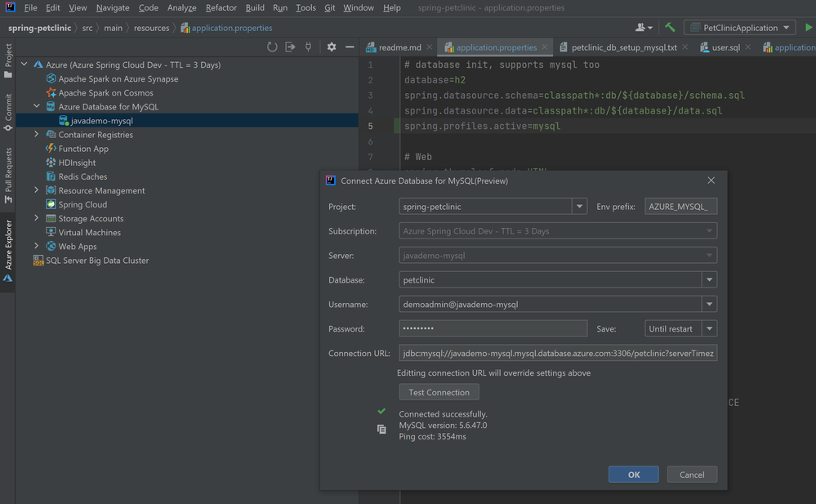Viewport: 816px width, 504px height.
Task: Click the plug icon in Azure Explorer toolbar
Action: coord(308,47)
